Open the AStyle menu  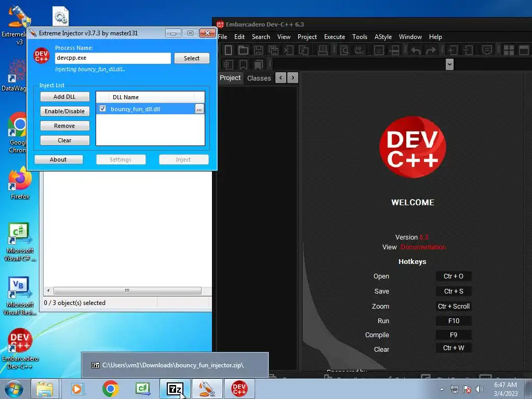click(383, 37)
